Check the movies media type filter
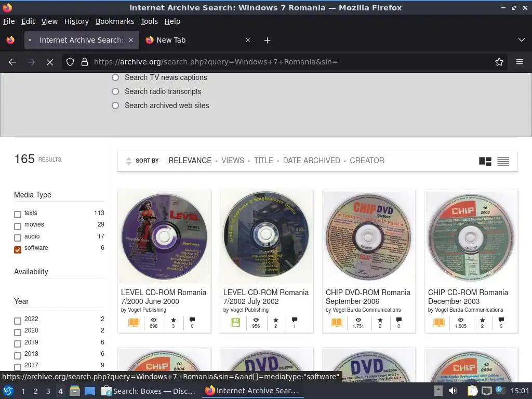This screenshot has height=399, width=532. pos(18,226)
